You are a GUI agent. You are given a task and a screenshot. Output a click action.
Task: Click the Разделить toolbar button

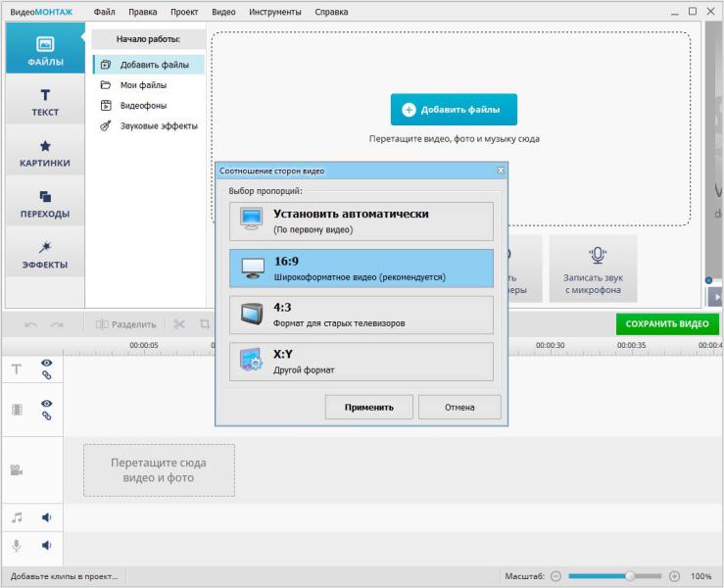[125, 324]
